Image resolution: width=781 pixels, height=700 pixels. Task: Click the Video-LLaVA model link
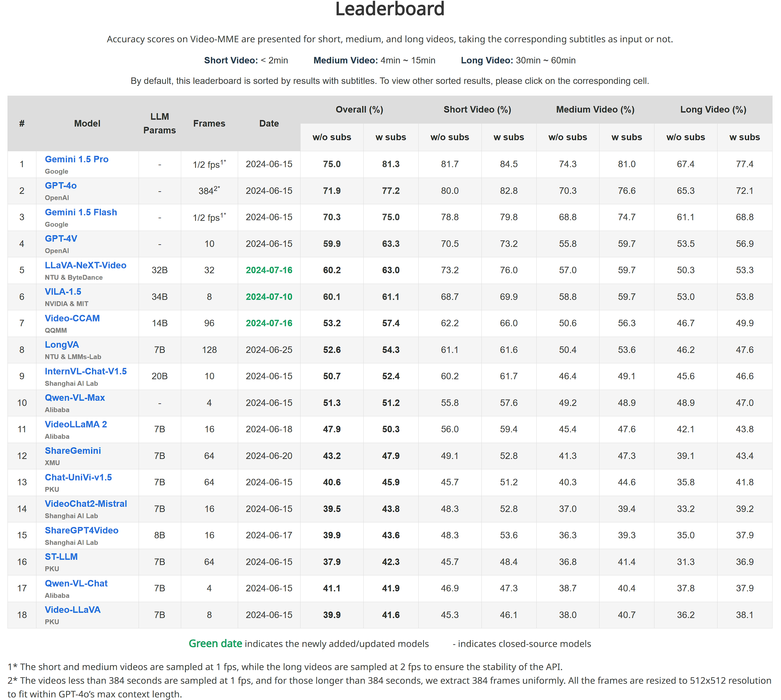click(x=73, y=610)
